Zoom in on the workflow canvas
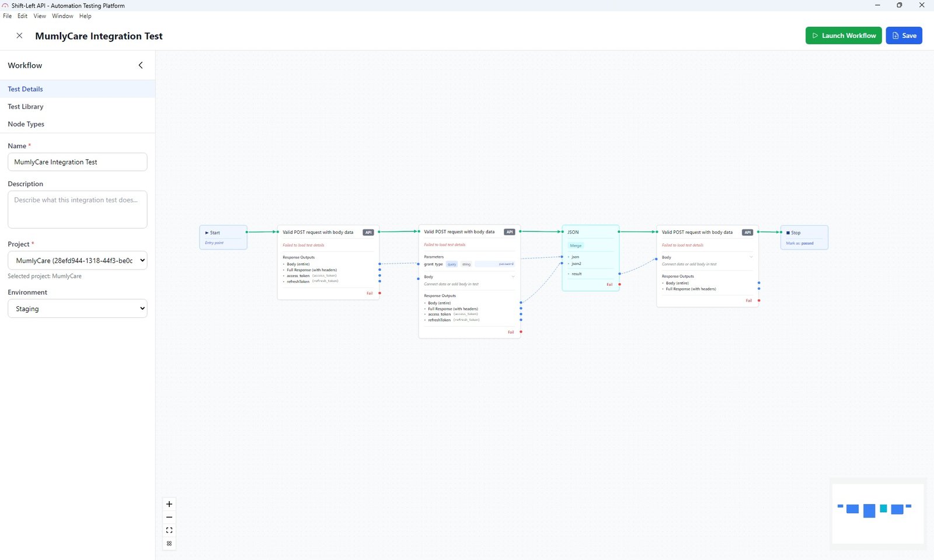Screen dimensions: 934x560 pyautogui.click(x=169, y=504)
